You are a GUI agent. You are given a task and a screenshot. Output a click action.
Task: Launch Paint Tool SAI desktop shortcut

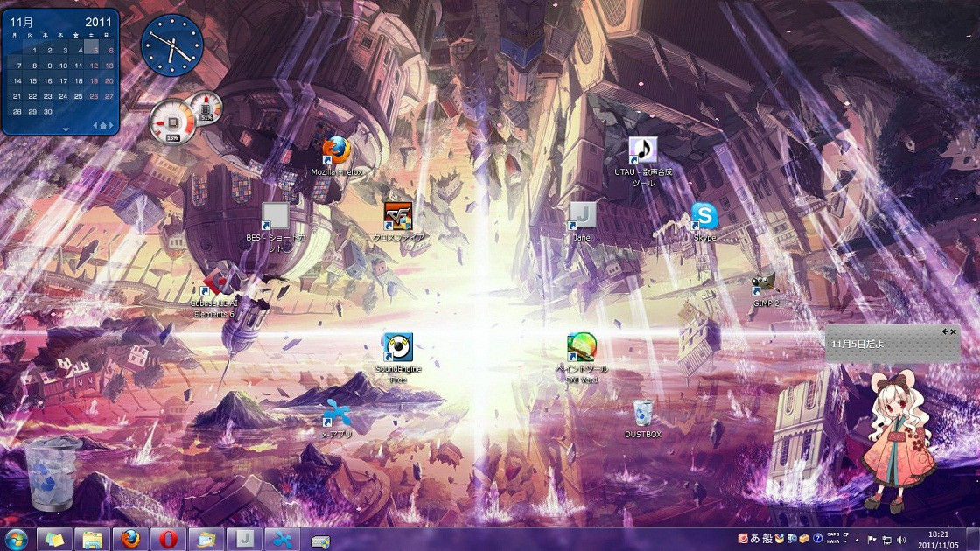(582, 358)
